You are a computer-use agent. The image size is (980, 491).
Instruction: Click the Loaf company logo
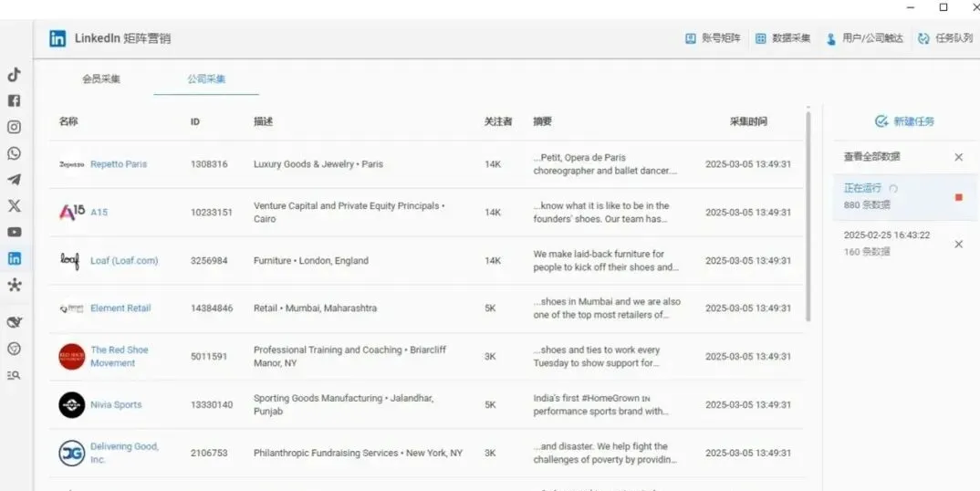[69, 261]
